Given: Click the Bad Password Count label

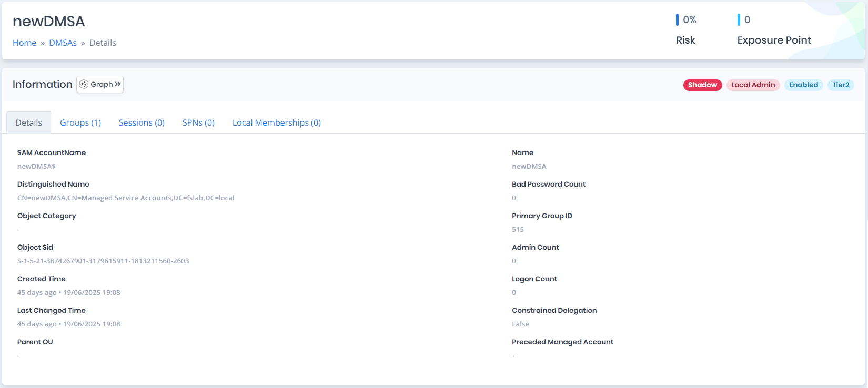Looking at the screenshot, I should tap(549, 184).
